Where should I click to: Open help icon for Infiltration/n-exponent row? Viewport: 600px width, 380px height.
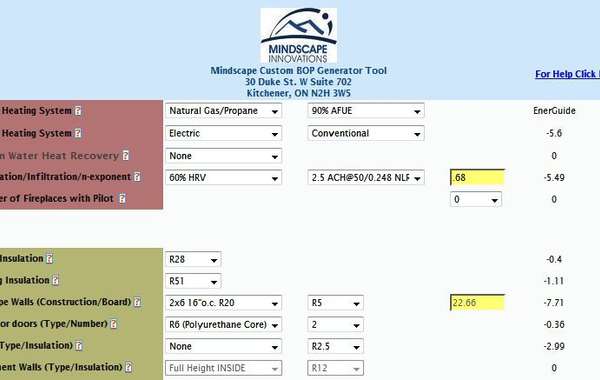(x=137, y=177)
